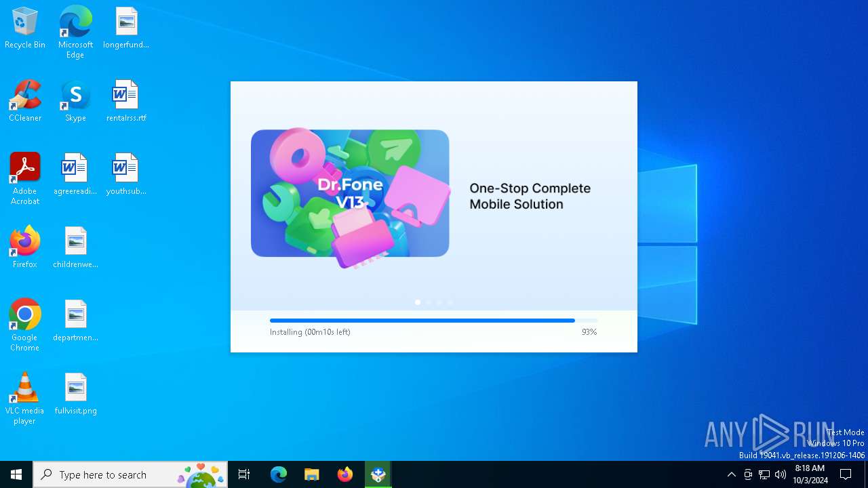Open volume control tray icon
Screen dimensions: 868x488
point(781,474)
